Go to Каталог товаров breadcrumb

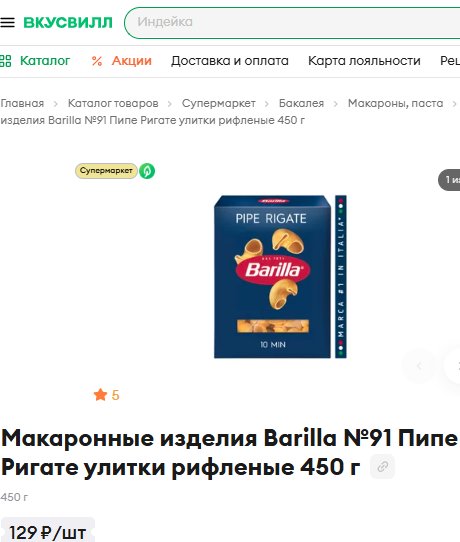click(x=113, y=103)
